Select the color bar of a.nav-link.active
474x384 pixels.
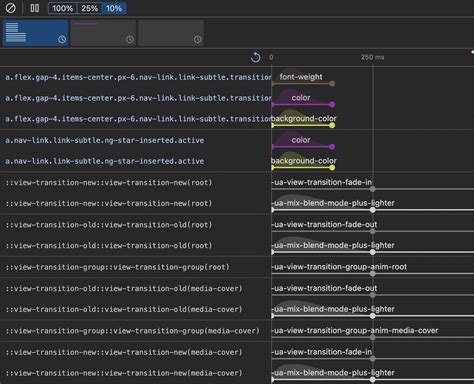point(302,146)
